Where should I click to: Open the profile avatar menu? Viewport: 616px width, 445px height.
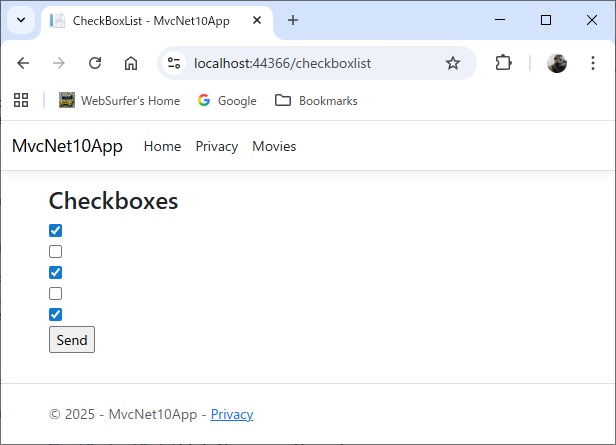click(557, 63)
